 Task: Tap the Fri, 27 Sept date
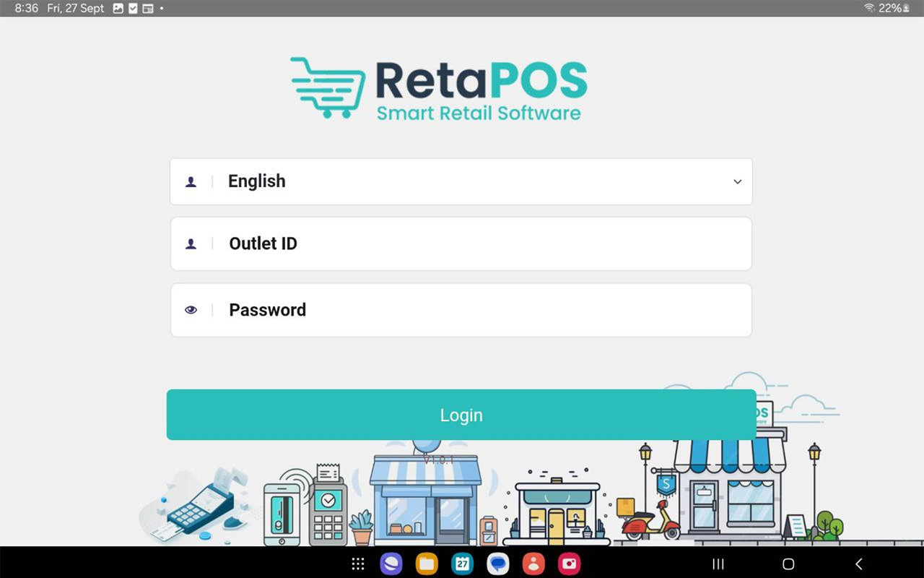point(76,9)
